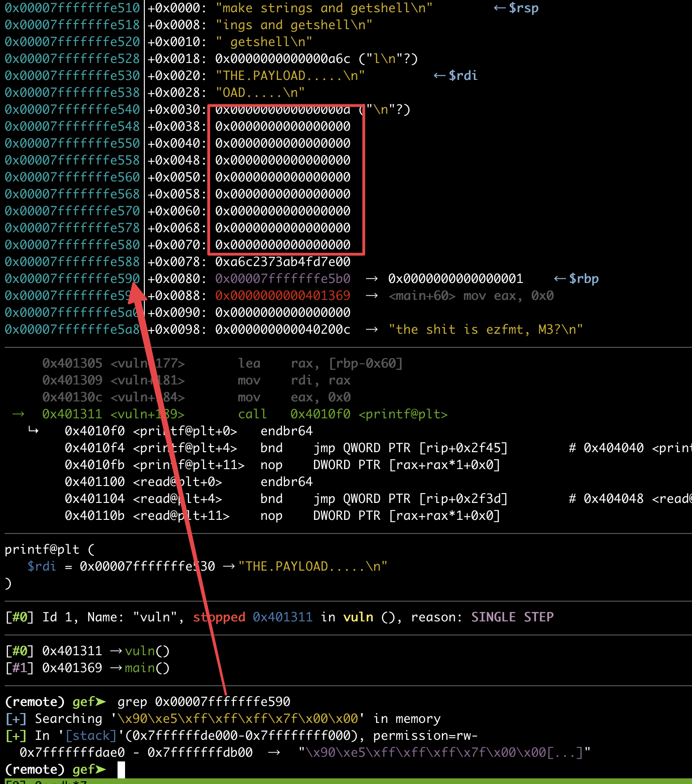Click value 0x0000000000000001
This screenshot has height=784, width=692.
(x=456, y=279)
